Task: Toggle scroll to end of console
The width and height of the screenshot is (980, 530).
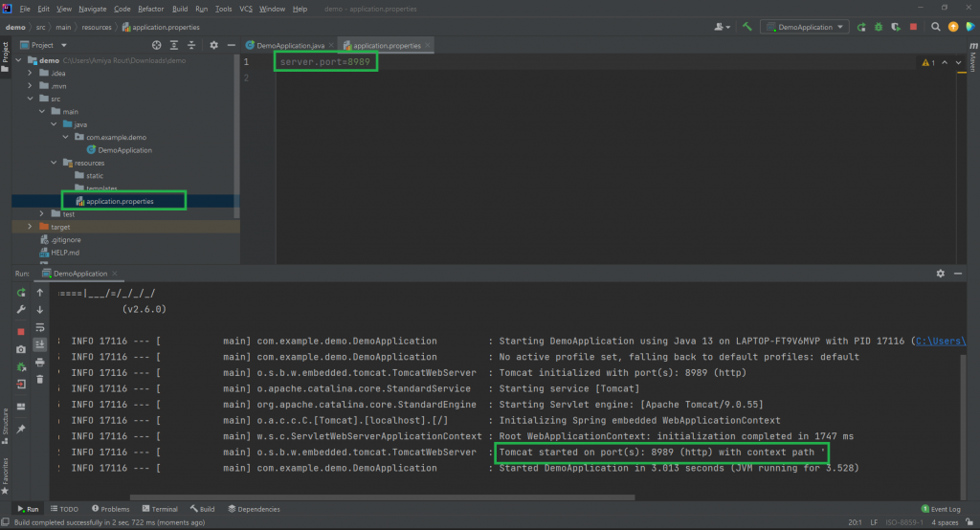Action: pyautogui.click(x=39, y=344)
